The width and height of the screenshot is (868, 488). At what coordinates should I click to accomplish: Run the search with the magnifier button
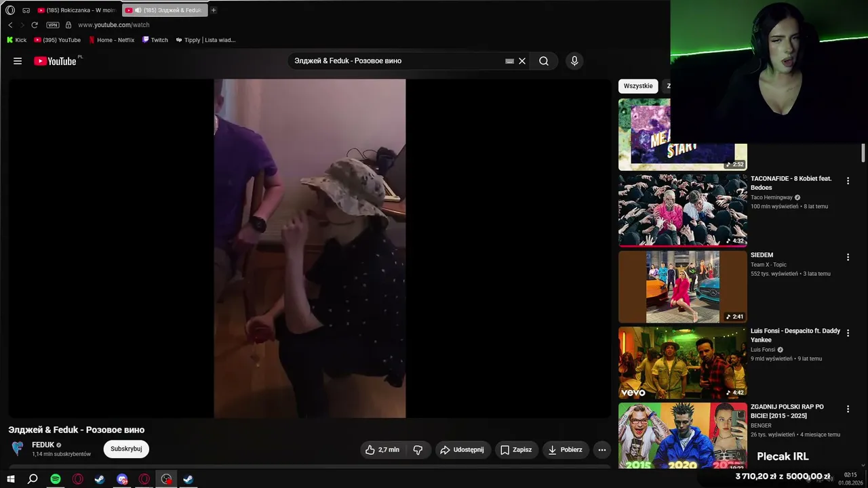pos(544,61)
